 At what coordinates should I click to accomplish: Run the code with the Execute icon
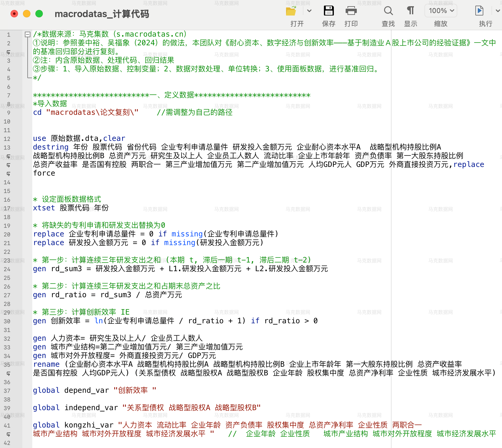point(479,11)
